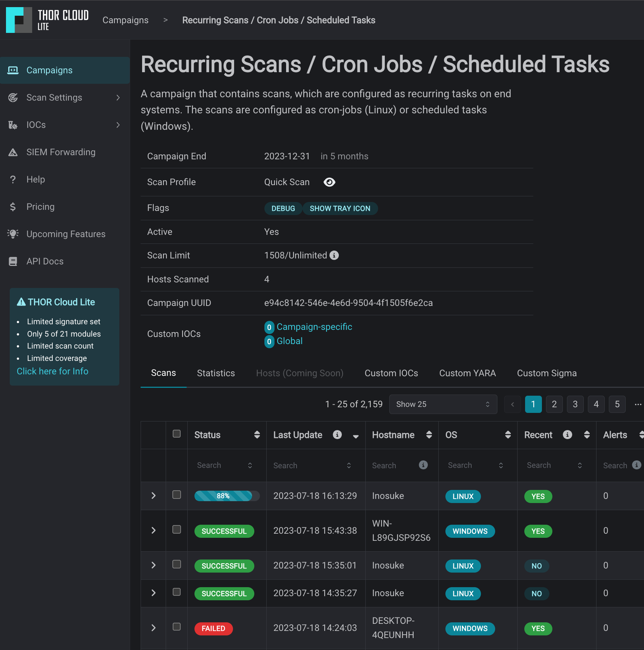Open the Campaign-specific custom IOCs link
Screen dimensions: 644x650
(x=314, y=327)
